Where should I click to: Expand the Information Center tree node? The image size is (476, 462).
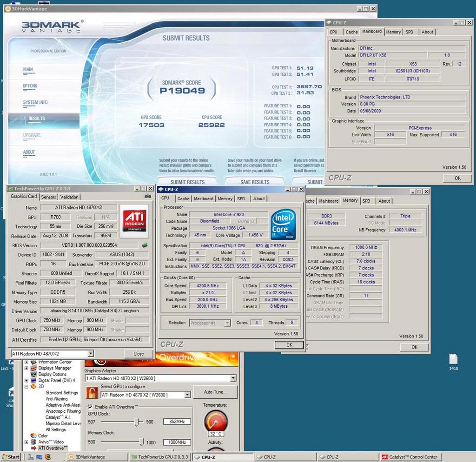click(26, 362)
